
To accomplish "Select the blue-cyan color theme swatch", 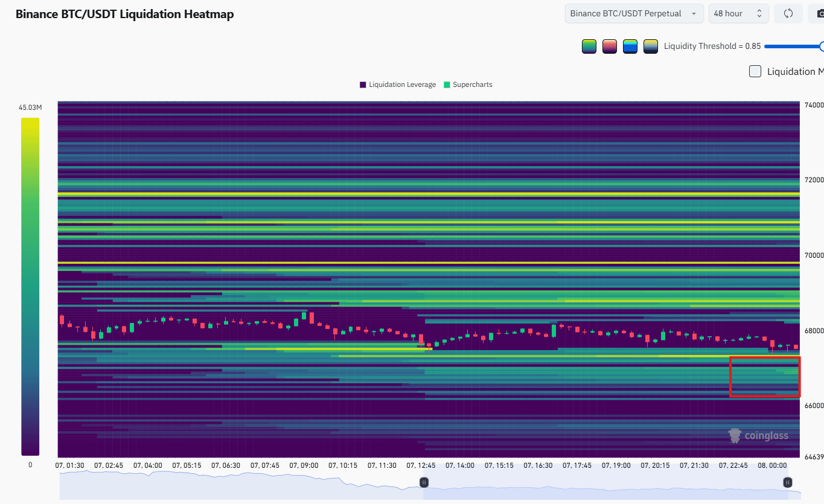I will coord(630,46).
